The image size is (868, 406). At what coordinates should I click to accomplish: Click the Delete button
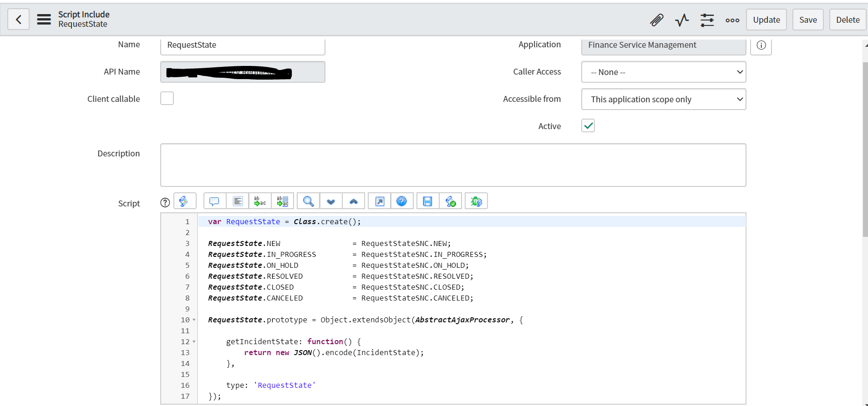848,20
